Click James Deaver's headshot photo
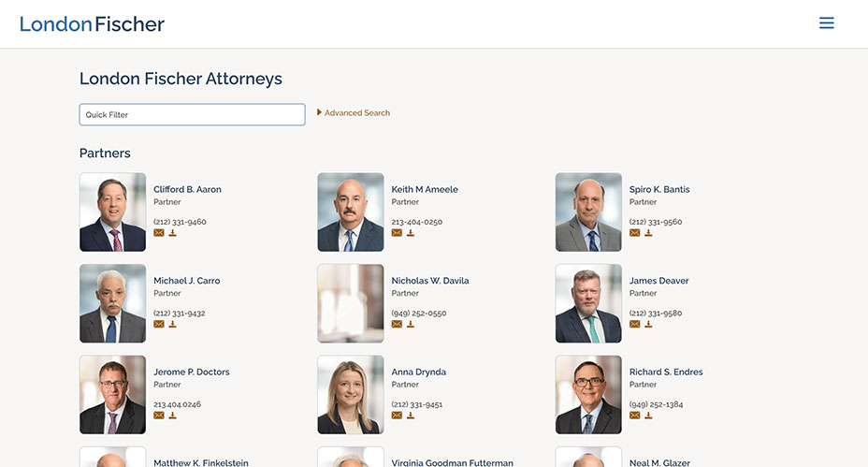The width and height of the screenshot is (868, 467). tap(588, 303)
